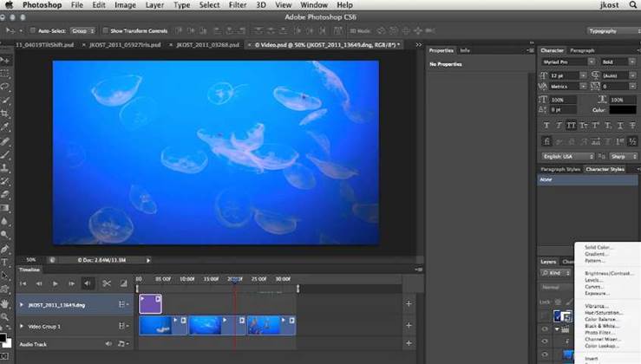Select the Move tool in toolbar
This screenshot has height=364, width=641.
pyautogui.click(x=6, y=60)
